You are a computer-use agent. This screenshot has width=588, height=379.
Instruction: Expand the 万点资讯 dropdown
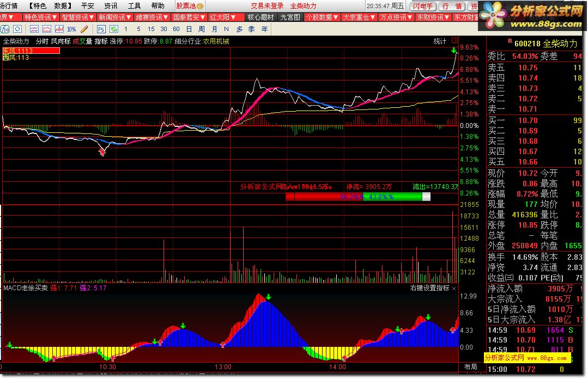point(396,17)
